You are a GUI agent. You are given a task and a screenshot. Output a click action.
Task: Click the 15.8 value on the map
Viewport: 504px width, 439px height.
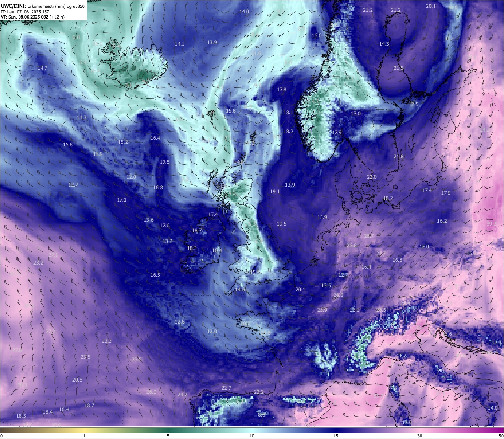[x=68, y=145]
